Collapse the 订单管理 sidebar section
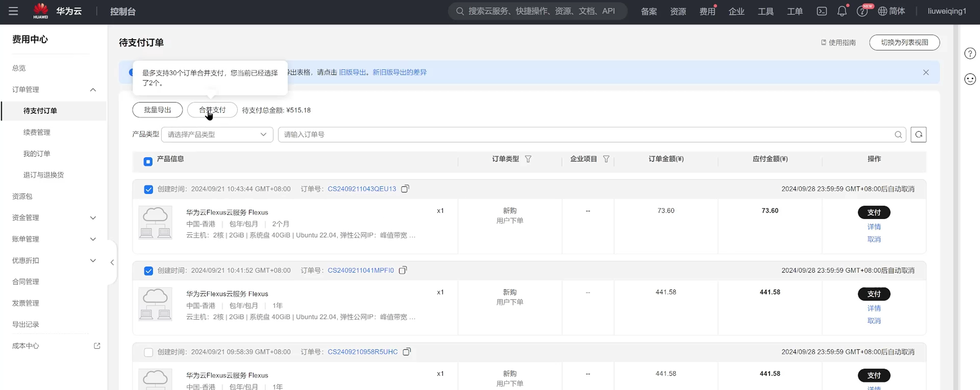The image size is (980, 390). [92, 89]
